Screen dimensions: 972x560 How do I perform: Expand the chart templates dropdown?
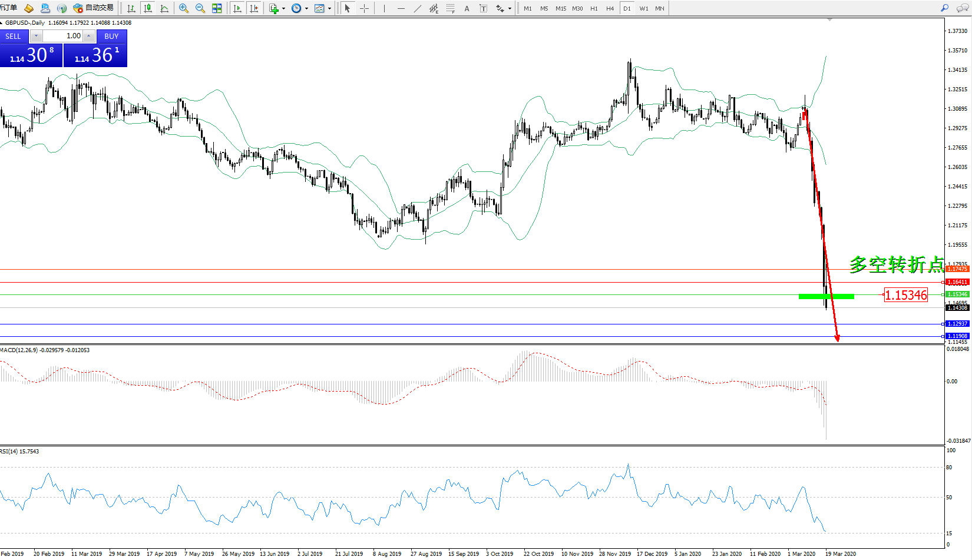pos(329,9)
